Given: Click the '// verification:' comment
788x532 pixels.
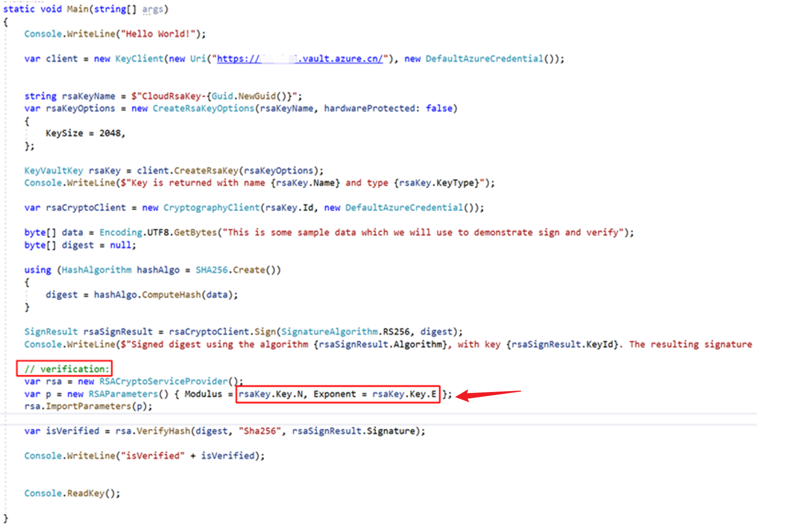Looking at the screenshot, I should 67,369.
